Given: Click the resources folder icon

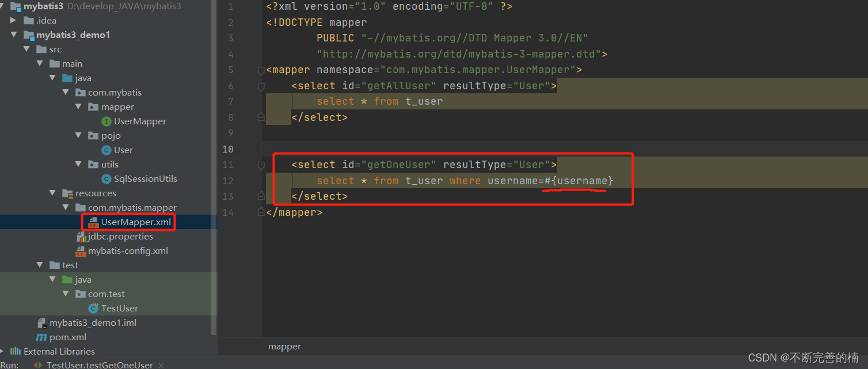Looking at the screenshot, I should tap(67, 193).
